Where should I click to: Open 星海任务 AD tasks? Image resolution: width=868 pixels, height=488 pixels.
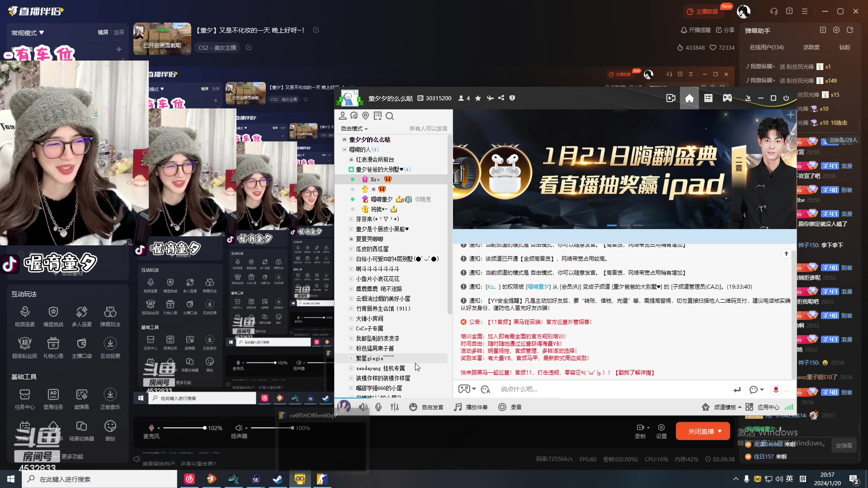[x=53, y=399]
